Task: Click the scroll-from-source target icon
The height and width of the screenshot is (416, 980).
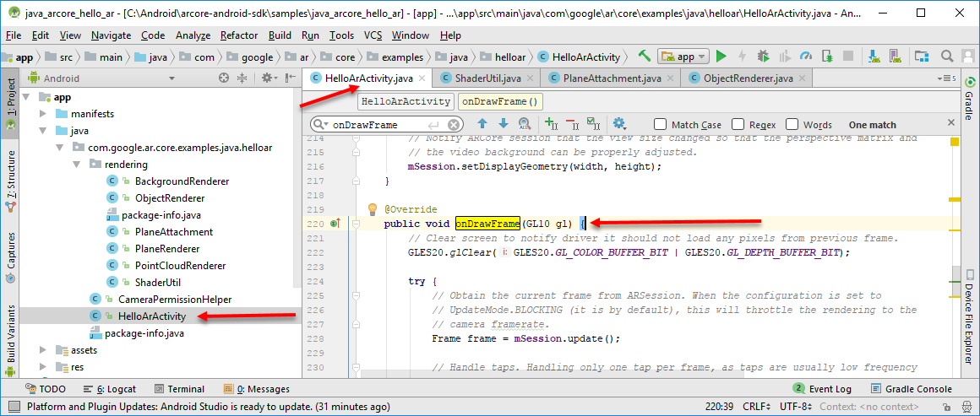Action: point(224,78)
